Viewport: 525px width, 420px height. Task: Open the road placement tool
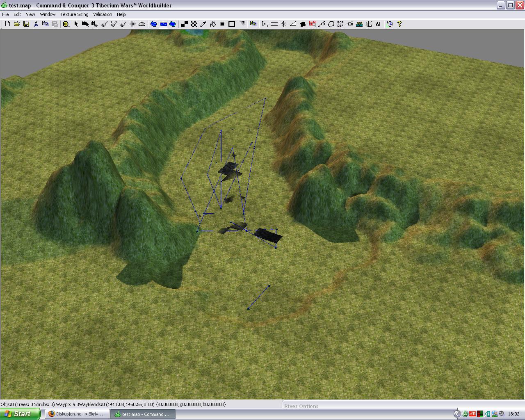coord(274,24)
